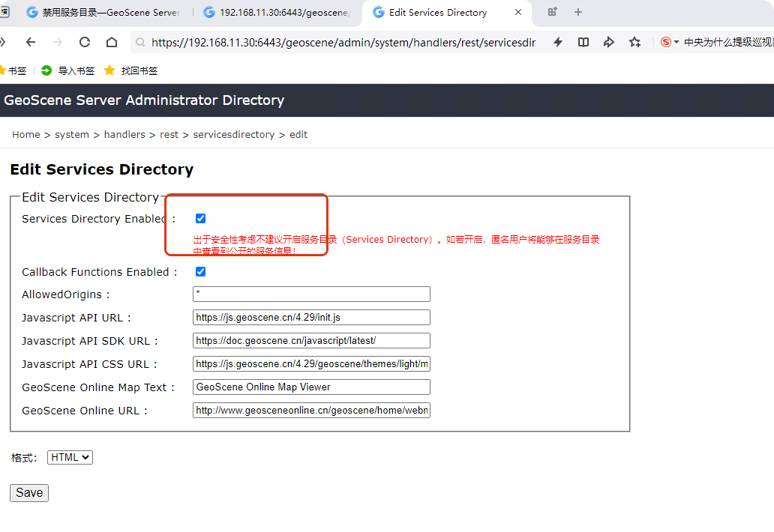Open reading mode book icon

583,43
